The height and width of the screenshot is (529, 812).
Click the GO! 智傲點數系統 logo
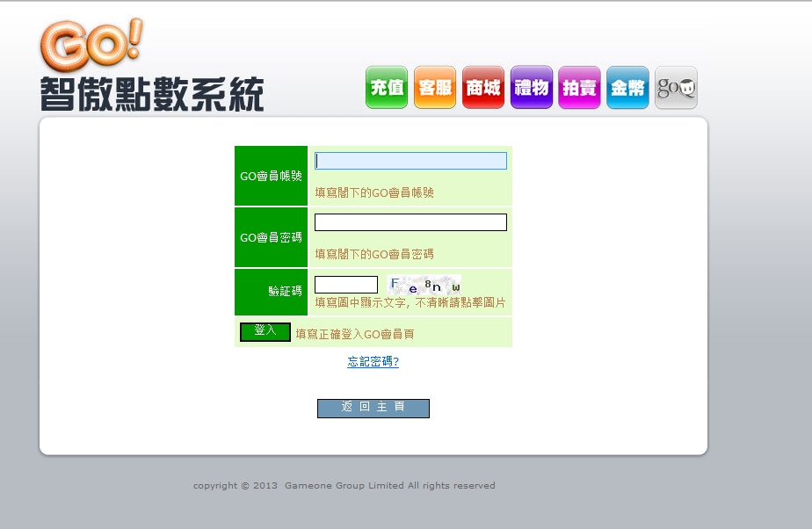coord(151,67)
